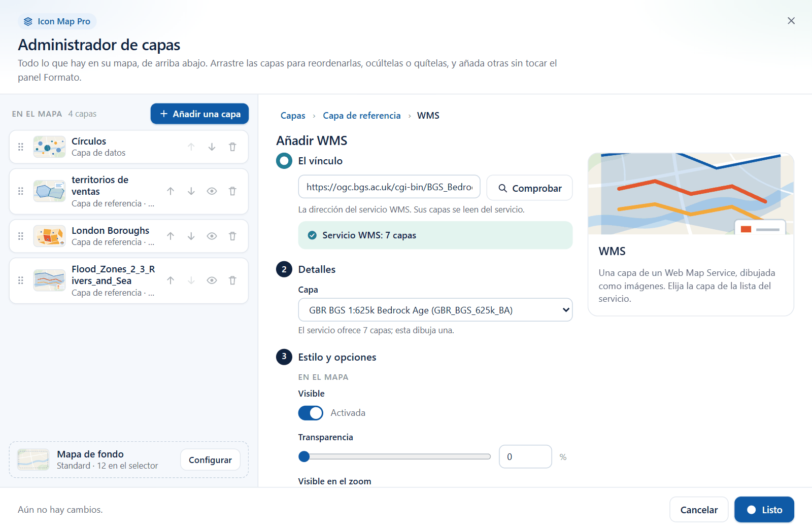
Task: Remove the London Boroughs layer
Action: (232, 236)
